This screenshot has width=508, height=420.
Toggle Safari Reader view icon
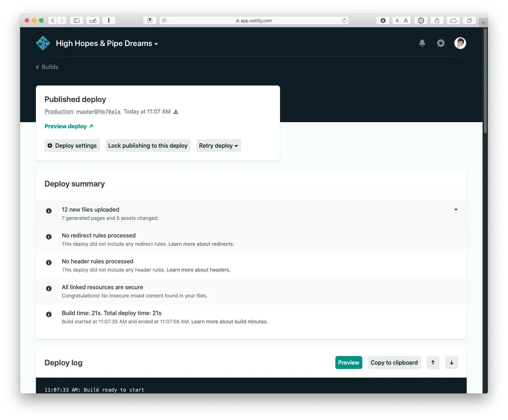coord(164,20)
